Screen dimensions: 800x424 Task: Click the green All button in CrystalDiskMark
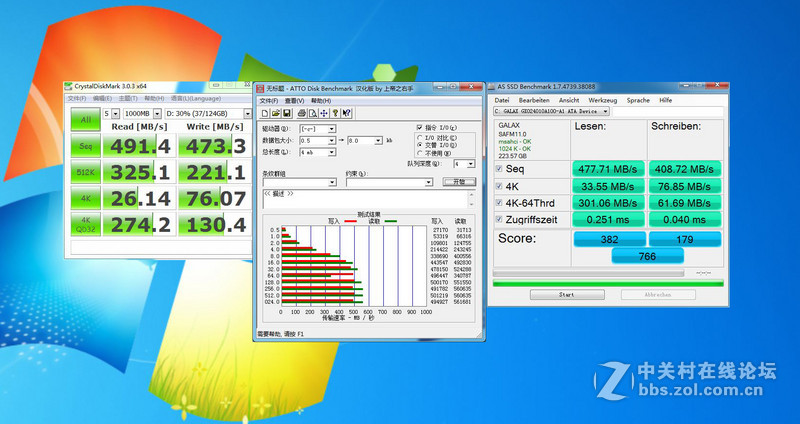click(85, 120)
